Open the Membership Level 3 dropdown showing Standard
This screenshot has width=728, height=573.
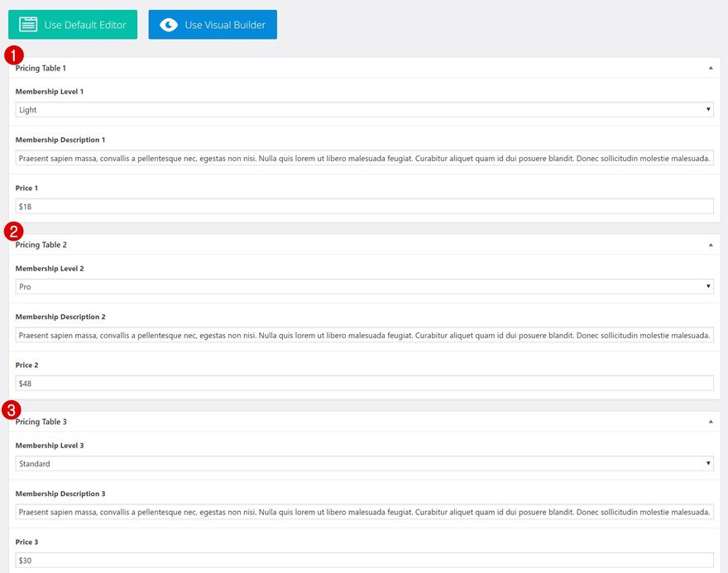[x=365, y=464]
